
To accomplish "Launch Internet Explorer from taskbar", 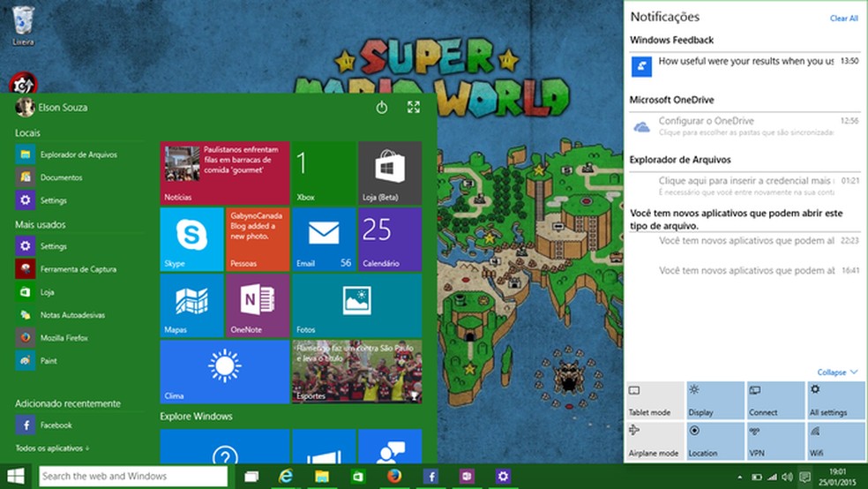I will [x=286, y=477].
